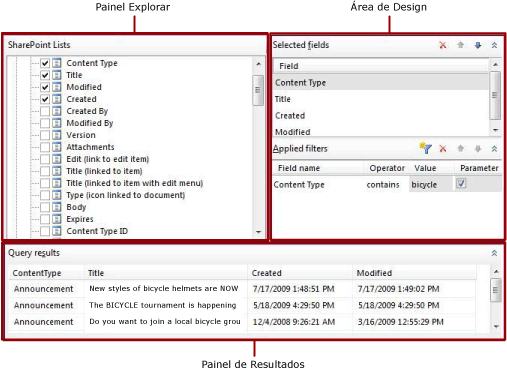Click the field icon next to Created By
507x371 pixels.
(x=57, y=111)
